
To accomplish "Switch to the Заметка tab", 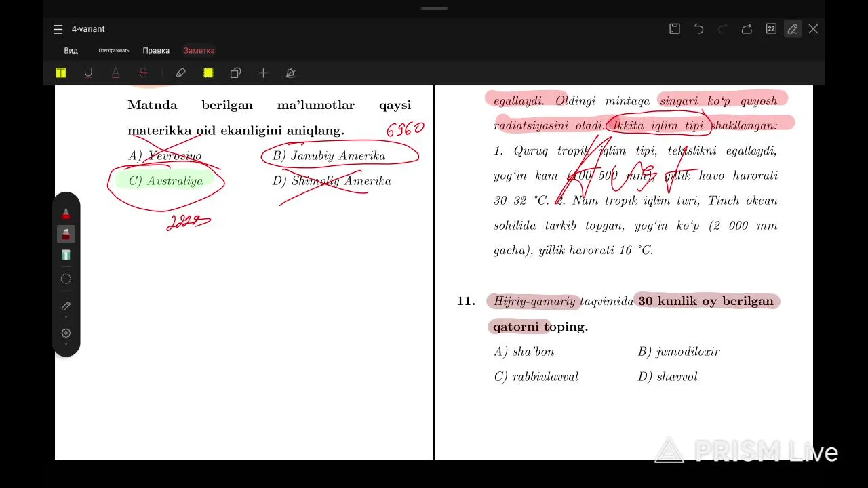I will tap(199, 51).
